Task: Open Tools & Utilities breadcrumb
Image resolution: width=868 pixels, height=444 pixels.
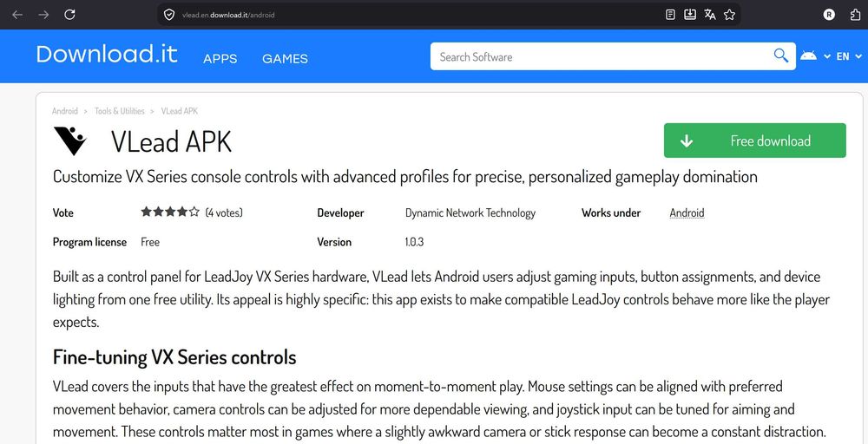Action: point(120,111)
